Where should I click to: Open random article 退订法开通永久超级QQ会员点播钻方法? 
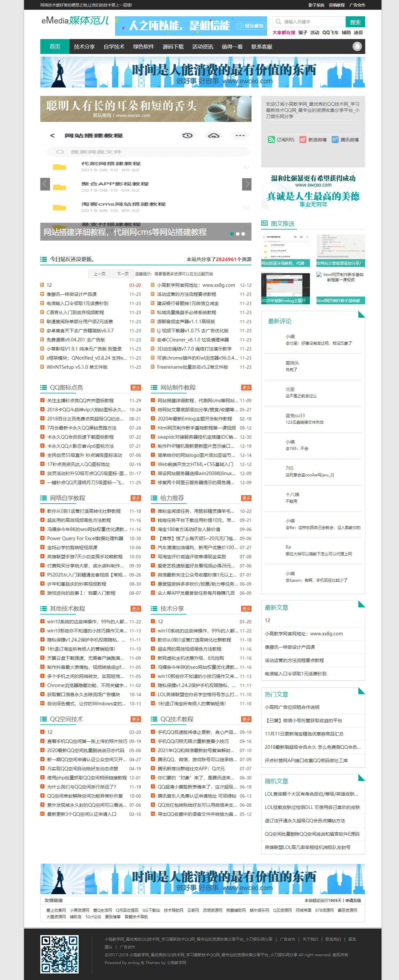coord(305,821)
